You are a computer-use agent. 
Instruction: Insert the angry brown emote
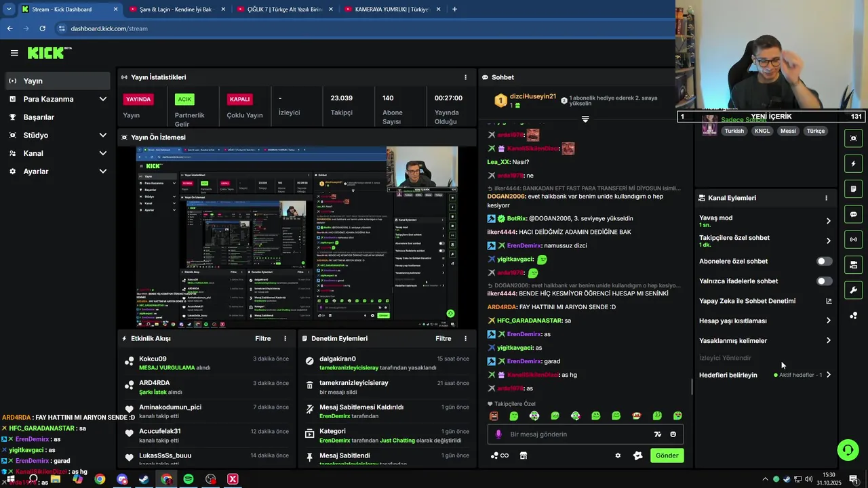tap(494, 415)
